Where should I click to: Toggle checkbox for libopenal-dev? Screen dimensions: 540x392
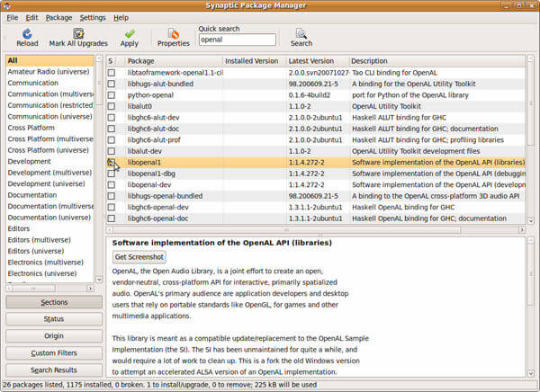[x=112, y=185]
